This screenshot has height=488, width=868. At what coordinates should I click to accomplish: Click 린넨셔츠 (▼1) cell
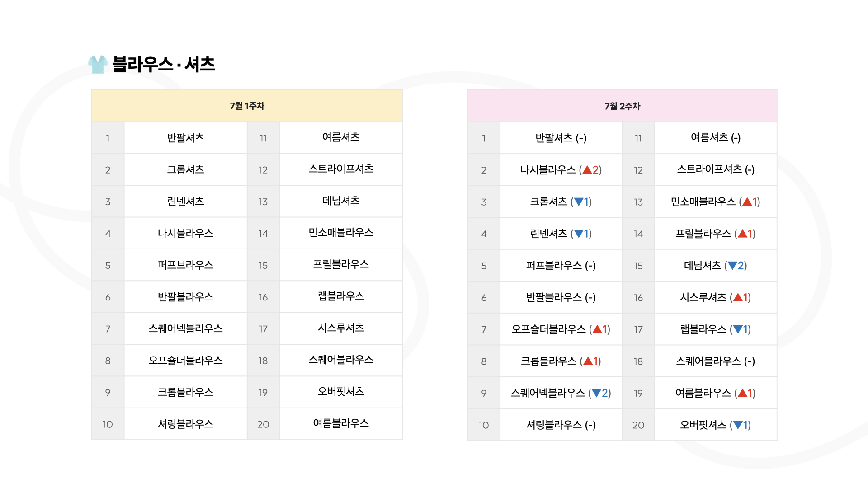tap(561, 234)
